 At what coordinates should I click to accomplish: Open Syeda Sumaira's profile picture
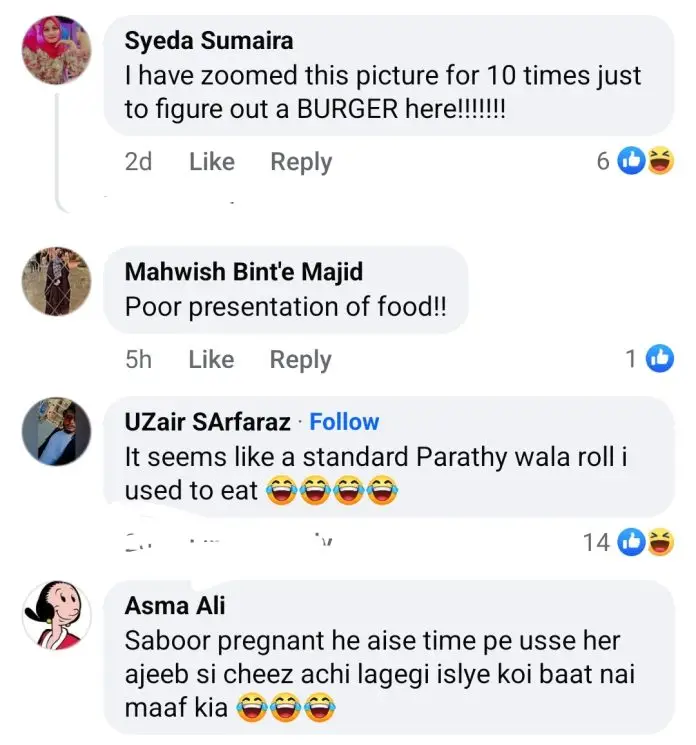tap(56, 50)
